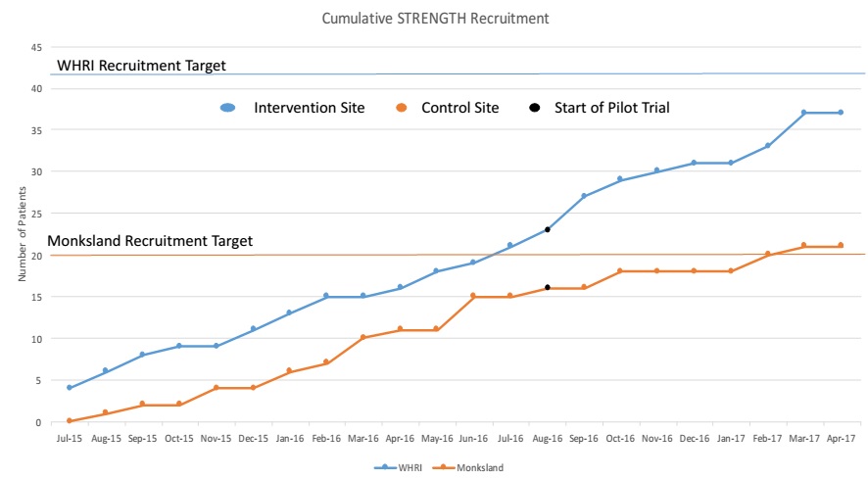Select the WHRI marker in the bottom legend
Screen dimensions: 868x480
click(x=384, y=468)
